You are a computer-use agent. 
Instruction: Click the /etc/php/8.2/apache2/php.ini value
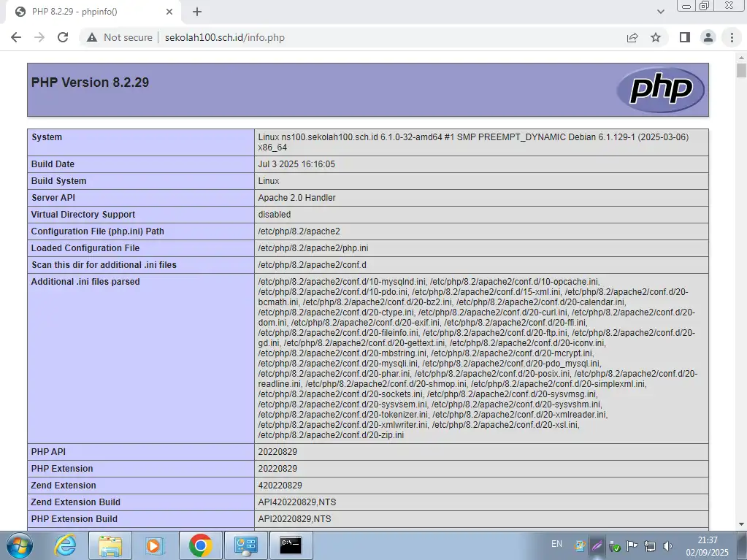(313, 248)
